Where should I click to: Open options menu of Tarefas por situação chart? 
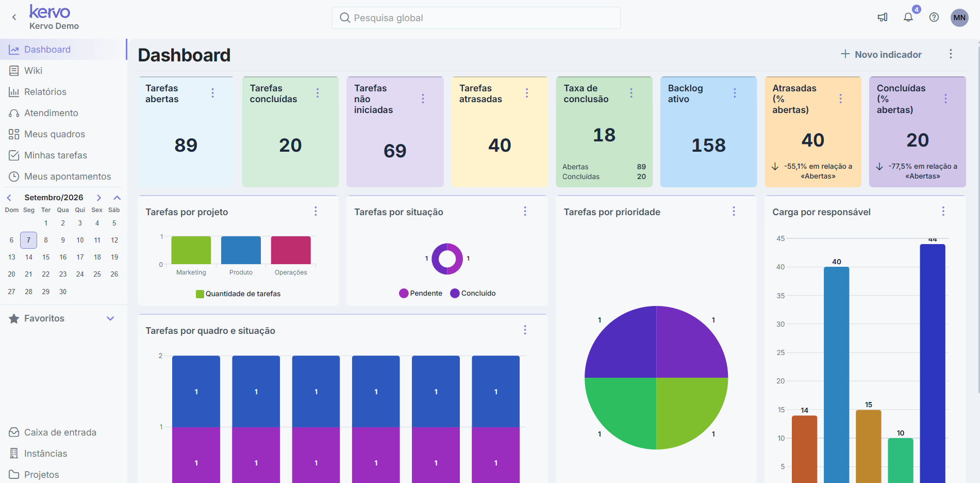point(525,211)
